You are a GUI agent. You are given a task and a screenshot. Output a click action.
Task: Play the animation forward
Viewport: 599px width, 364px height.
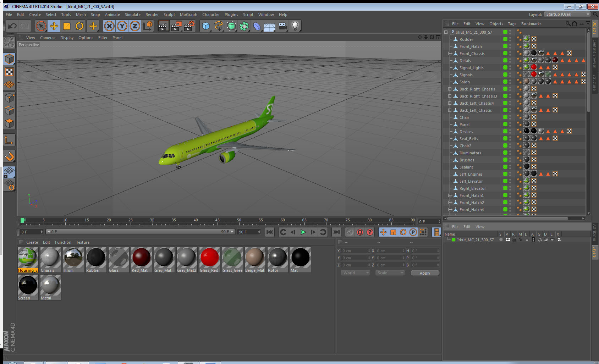click(303, 232)
